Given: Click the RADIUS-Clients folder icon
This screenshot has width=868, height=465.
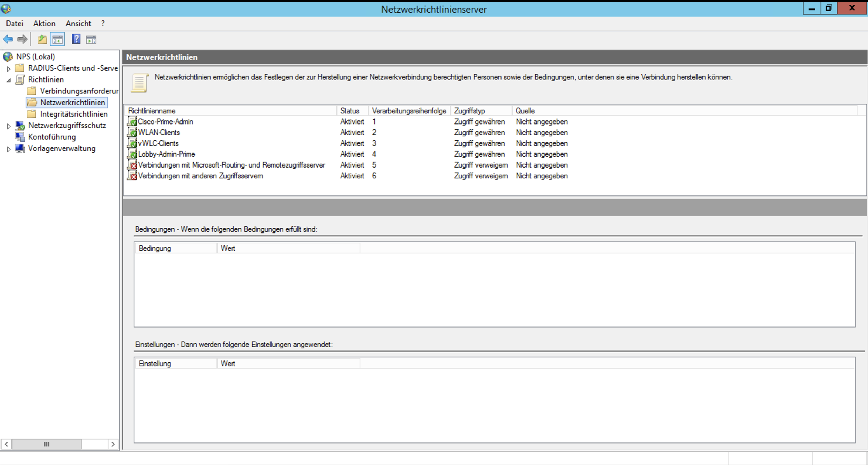Looking at the screenshot, I should click(x=20, y=68).
